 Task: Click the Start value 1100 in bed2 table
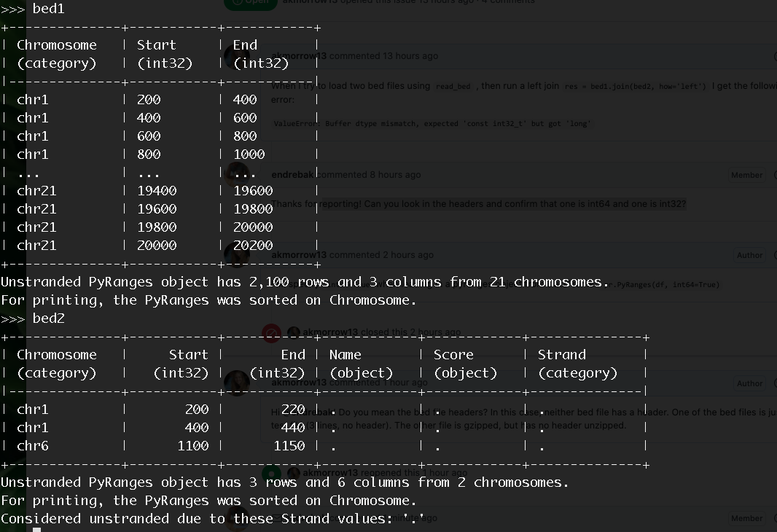click(192, 446)
